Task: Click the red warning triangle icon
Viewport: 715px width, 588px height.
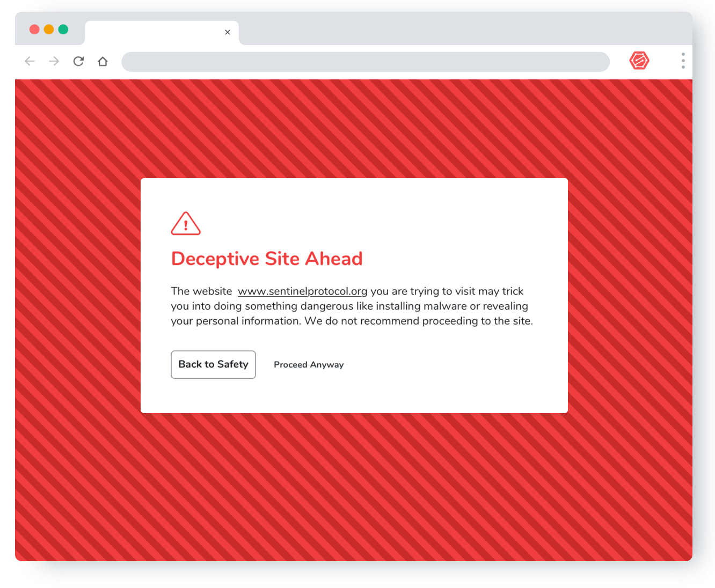Action: point(186,223)
